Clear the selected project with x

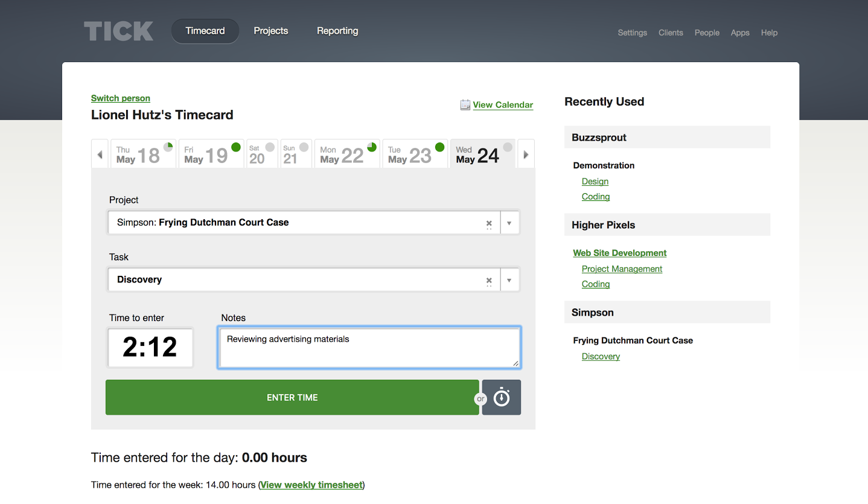pos(489,223)
